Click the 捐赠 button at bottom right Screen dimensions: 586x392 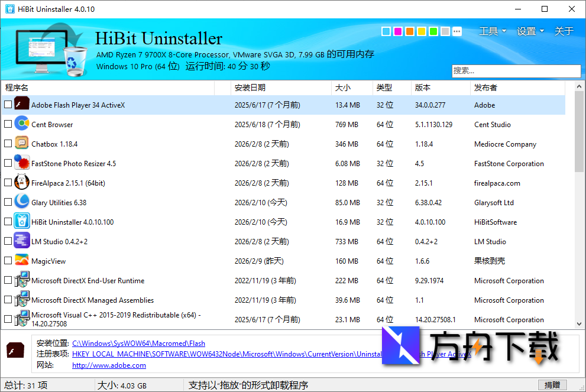[x=553, y=384]
